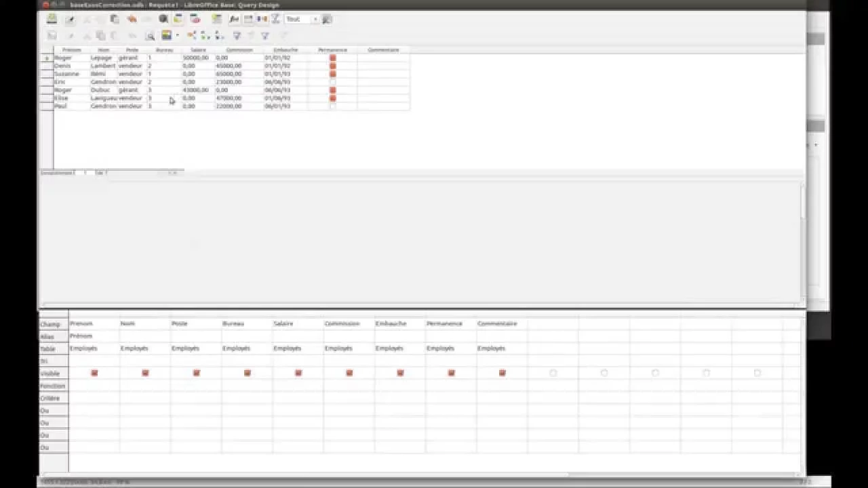Open the Standard Filter icon
868x488 pixels.
(264, 35)
